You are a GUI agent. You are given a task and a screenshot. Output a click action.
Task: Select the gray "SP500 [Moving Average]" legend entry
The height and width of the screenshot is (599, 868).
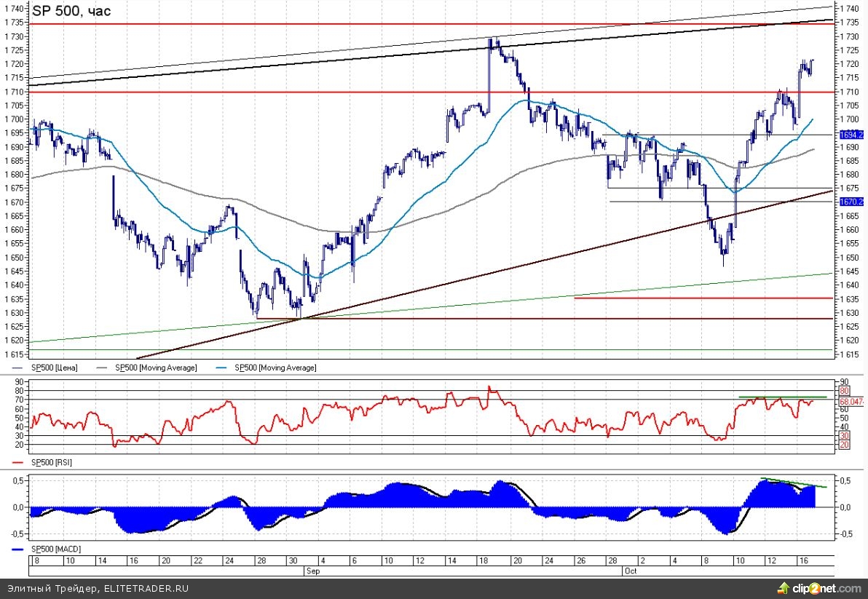click(x=156, y=368)
